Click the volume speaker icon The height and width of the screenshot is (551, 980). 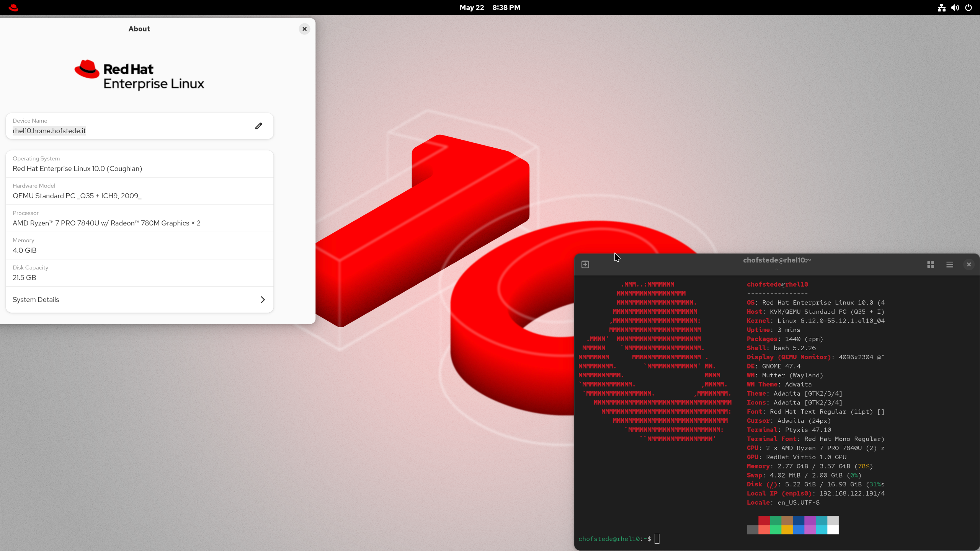[955, 8]
